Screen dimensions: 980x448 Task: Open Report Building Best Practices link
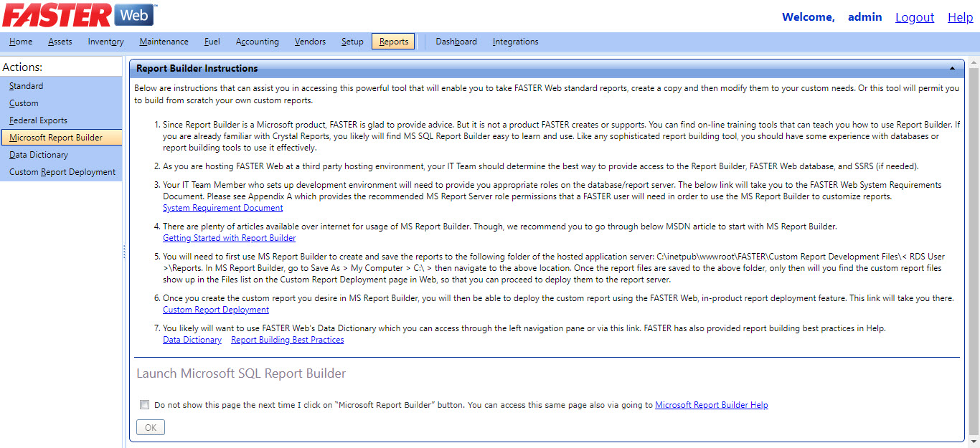(288, 340)
